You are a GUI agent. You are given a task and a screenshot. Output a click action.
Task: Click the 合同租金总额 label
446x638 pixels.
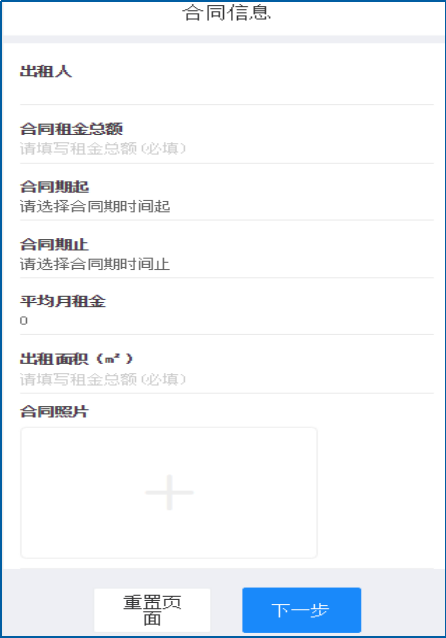tap(71, 129)
